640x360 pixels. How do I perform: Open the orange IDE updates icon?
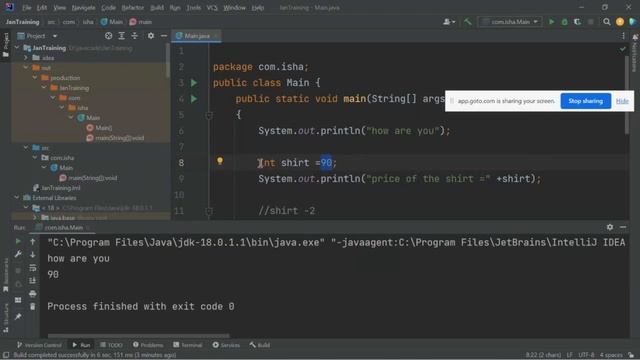620,22
